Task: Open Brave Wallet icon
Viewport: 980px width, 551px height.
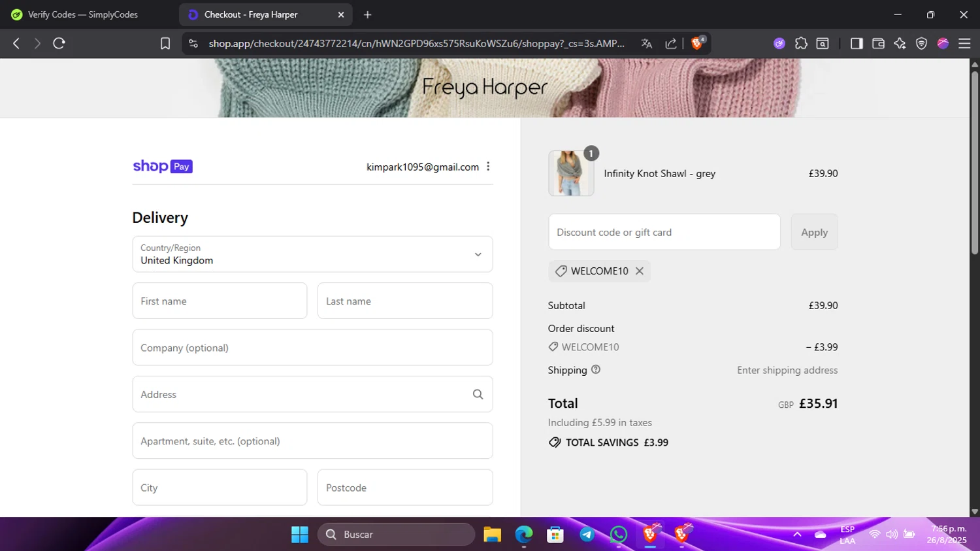Action: pyautogui.click(x=878, y=43)
